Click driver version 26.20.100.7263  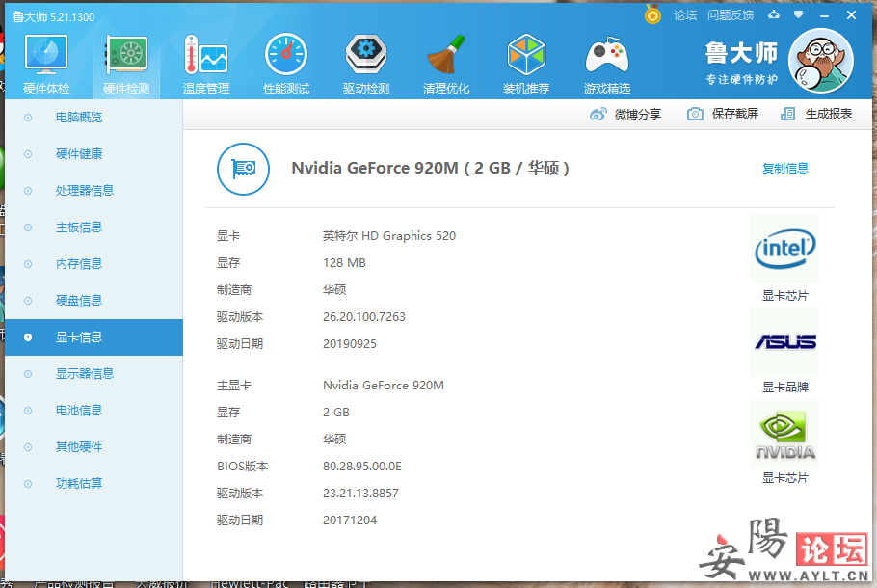coord(364,317)
